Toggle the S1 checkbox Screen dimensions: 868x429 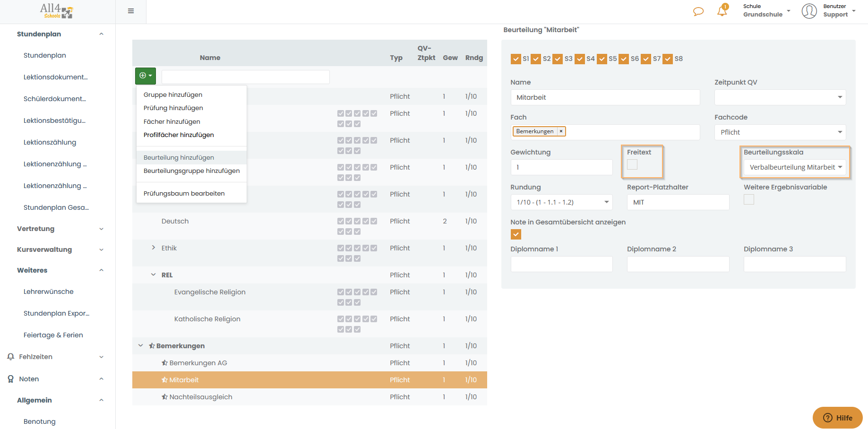516,59
